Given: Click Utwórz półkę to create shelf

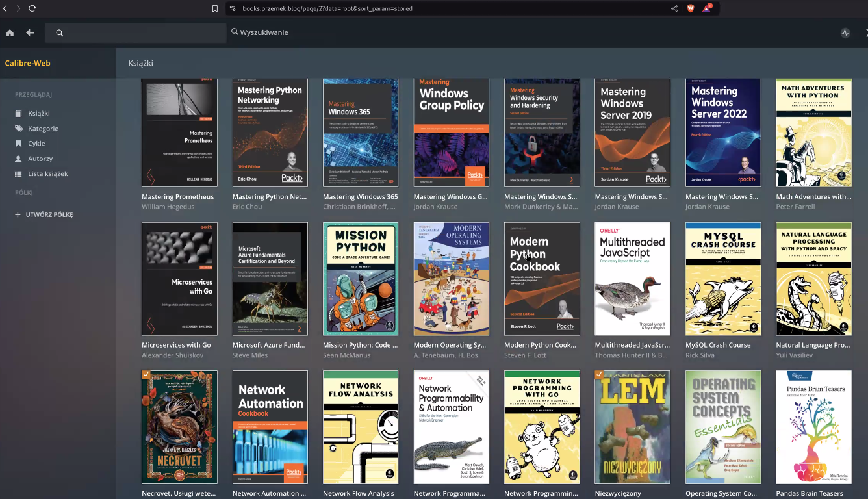Looking at the screenshot, I should tap(49, 214).
